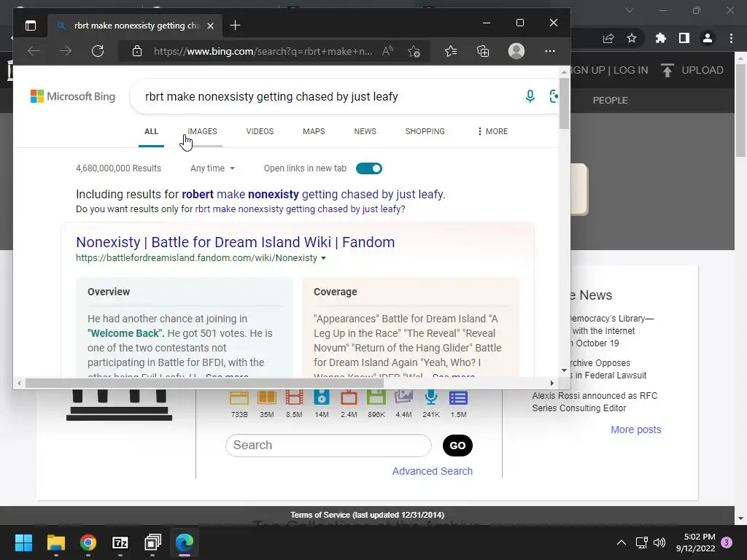747x560 pixels.
Task: Switch to the IMAGES tab
Action: coord(202,131)
